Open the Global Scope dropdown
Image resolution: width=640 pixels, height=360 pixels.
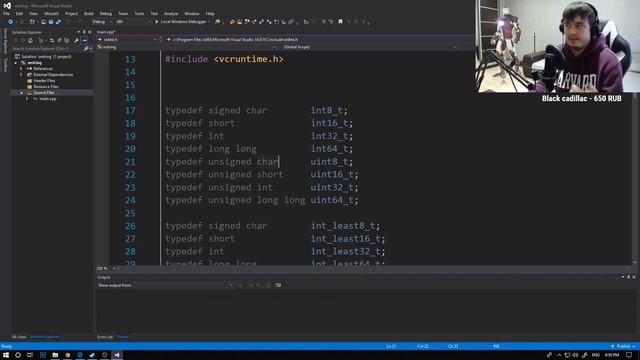click(369, 47)
